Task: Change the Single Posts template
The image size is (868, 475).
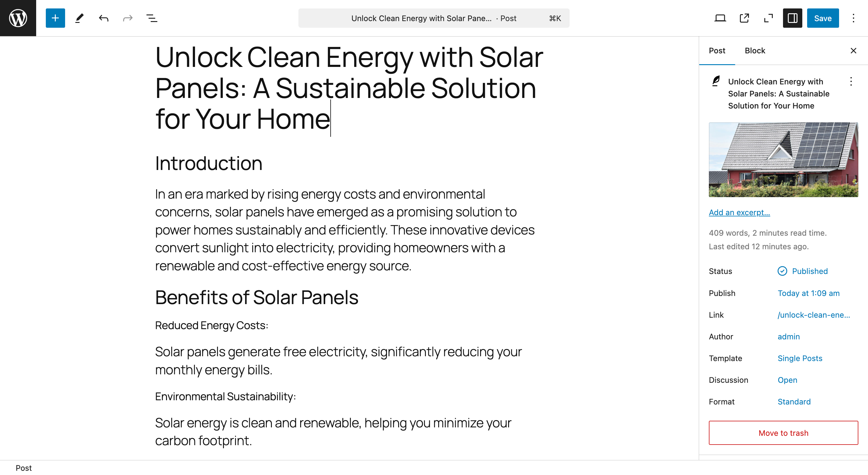Action: tap(800, 358)
